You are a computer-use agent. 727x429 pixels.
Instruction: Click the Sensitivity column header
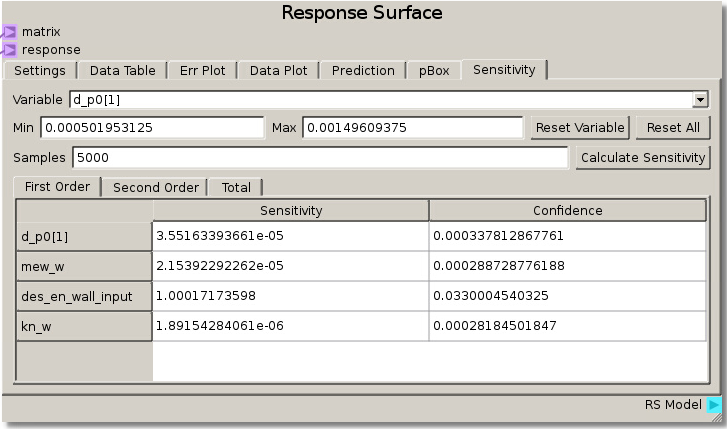291,210
